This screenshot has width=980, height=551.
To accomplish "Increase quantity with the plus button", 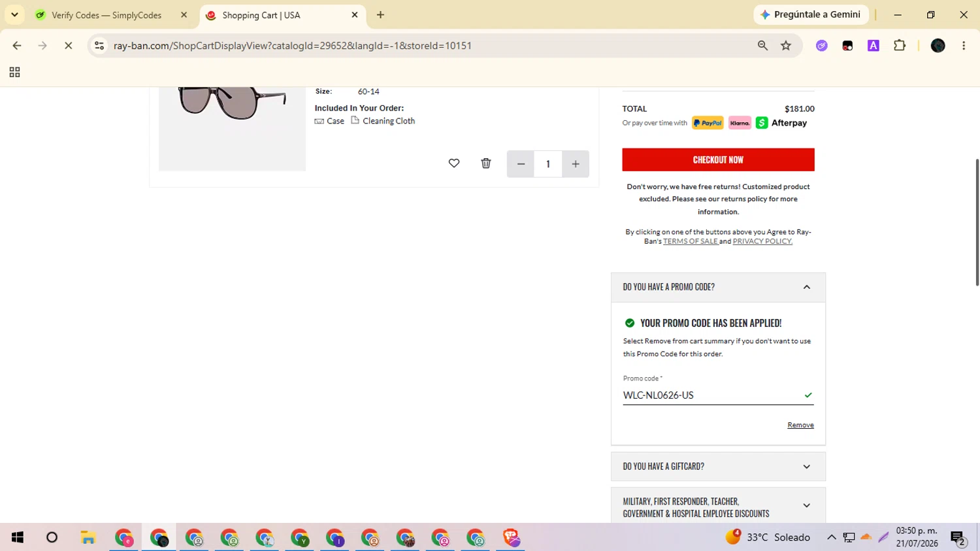I will (576, 164).
